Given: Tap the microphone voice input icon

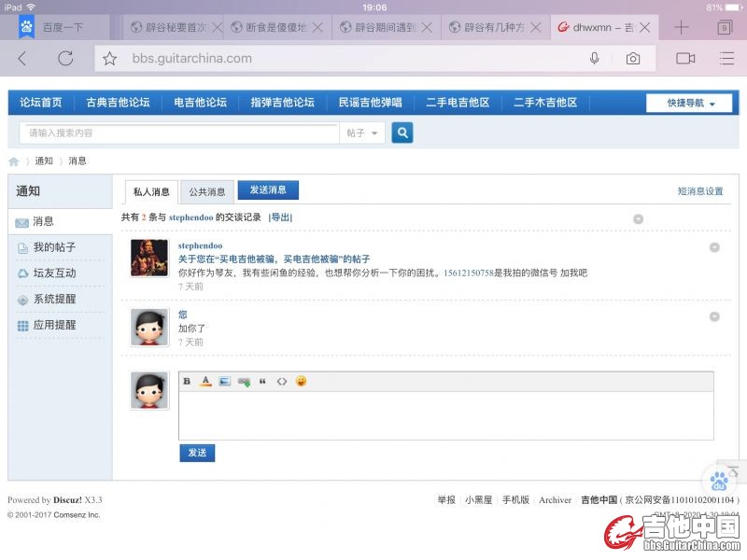Looking at the screenshot, I should coord(594,58).
